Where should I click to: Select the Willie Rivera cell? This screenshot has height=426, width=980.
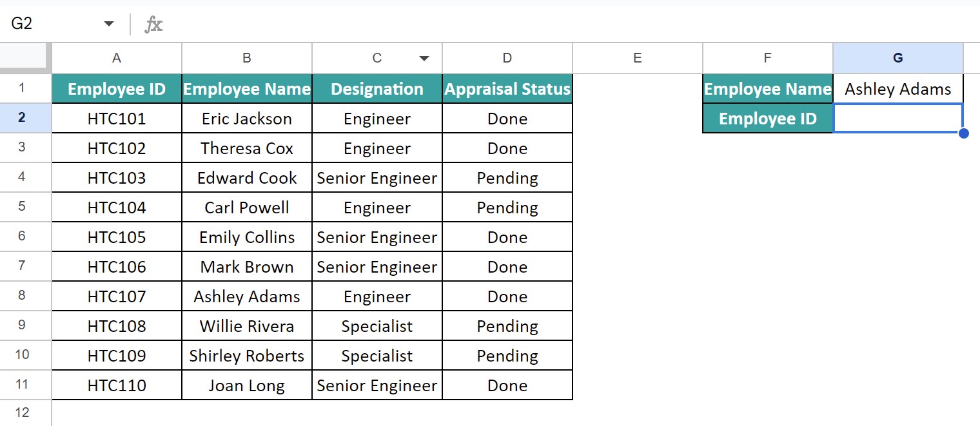[247, 325]
